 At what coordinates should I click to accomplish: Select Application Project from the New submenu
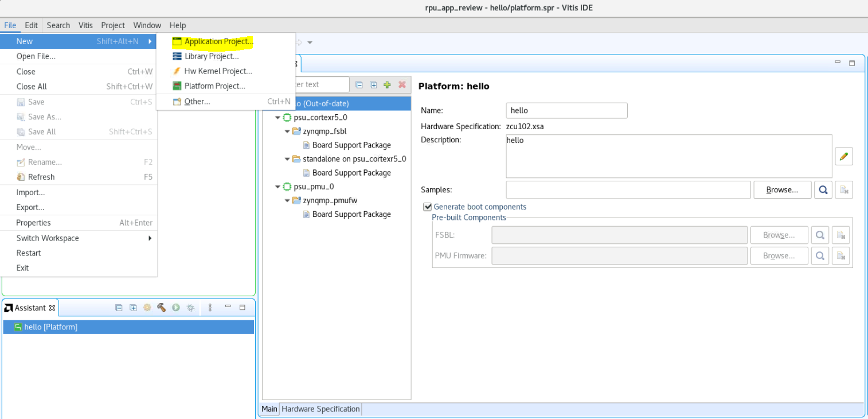click(x=218, y=41)
